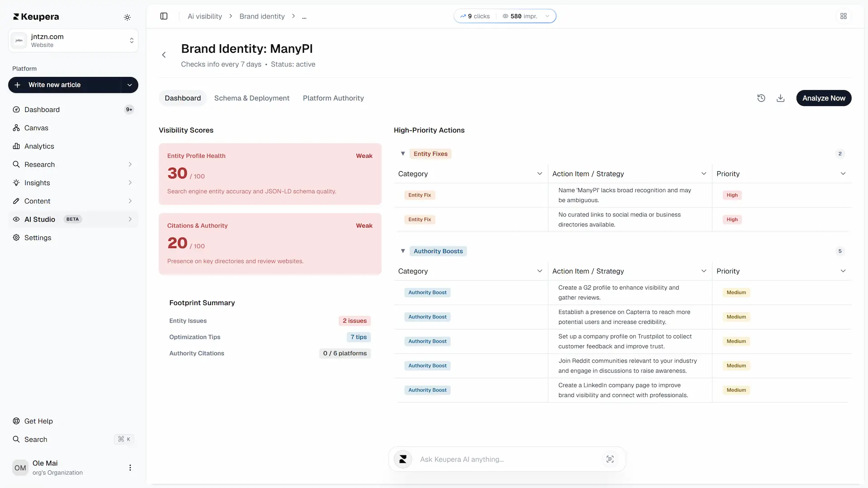The image size is (868, 488).
Task: Click the clicks trend icon in stats pill
Action: click(463, 16)
